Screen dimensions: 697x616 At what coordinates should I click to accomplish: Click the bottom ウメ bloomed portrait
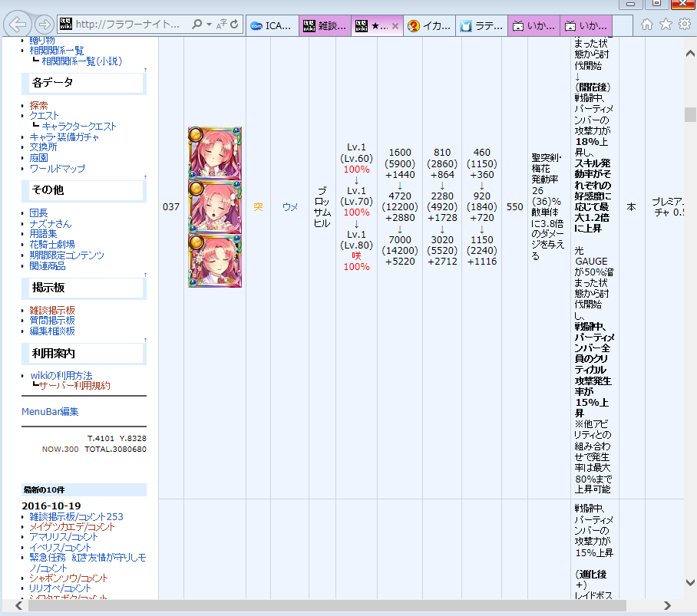[x=215, y=261]
